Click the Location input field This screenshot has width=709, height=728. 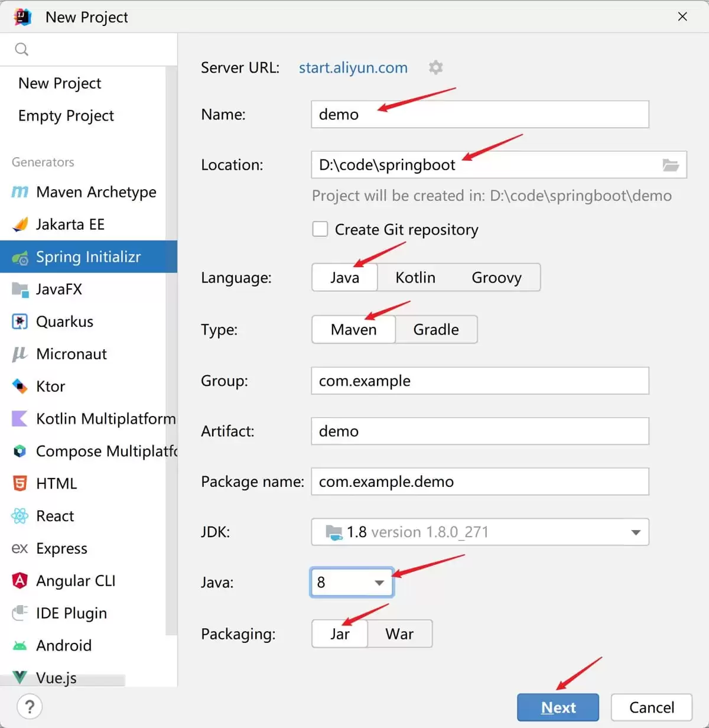click(x=499, y=165)
